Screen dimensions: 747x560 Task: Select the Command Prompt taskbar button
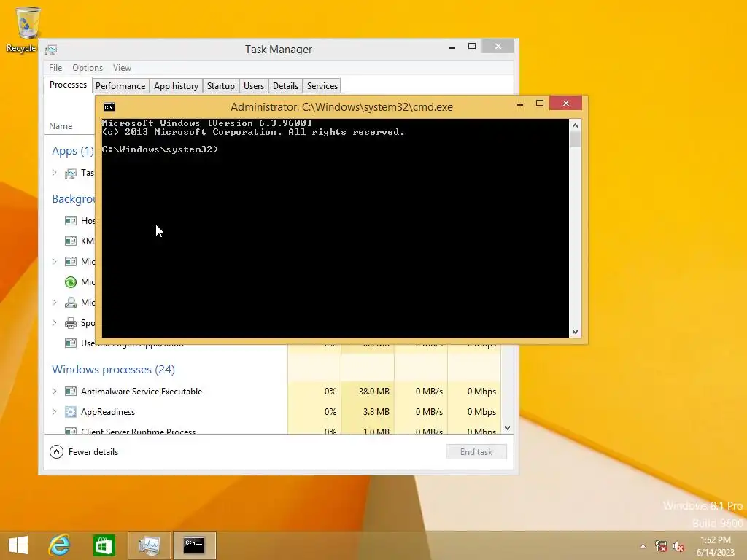point(194,545)
